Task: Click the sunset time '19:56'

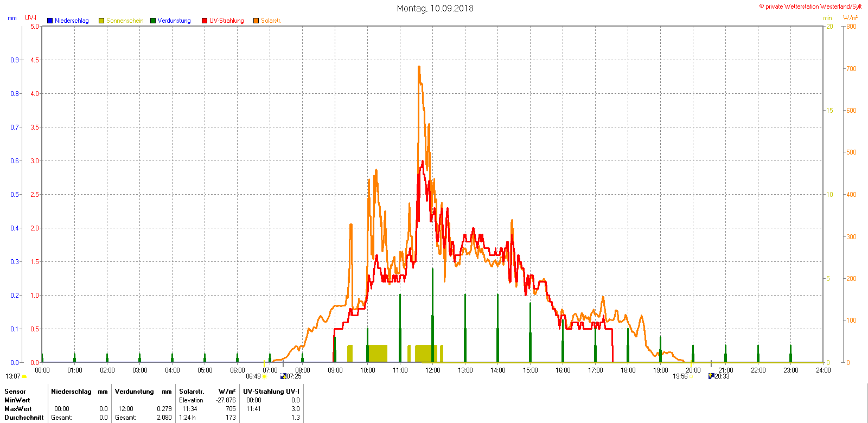Action: [x=680, y=376]
